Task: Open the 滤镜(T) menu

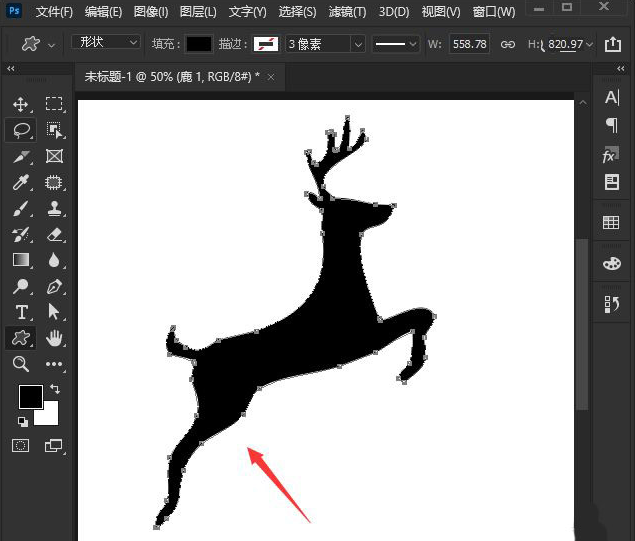Action: click(347, 12)
